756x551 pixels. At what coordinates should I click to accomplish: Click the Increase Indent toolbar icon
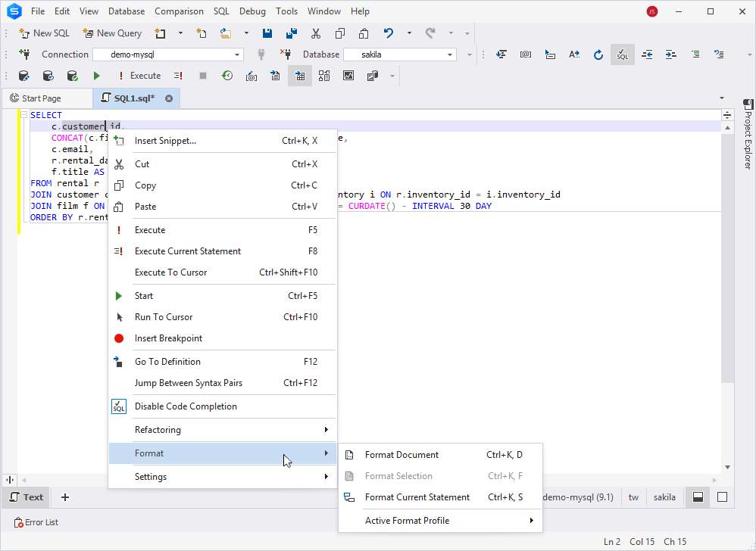[670, 54]
